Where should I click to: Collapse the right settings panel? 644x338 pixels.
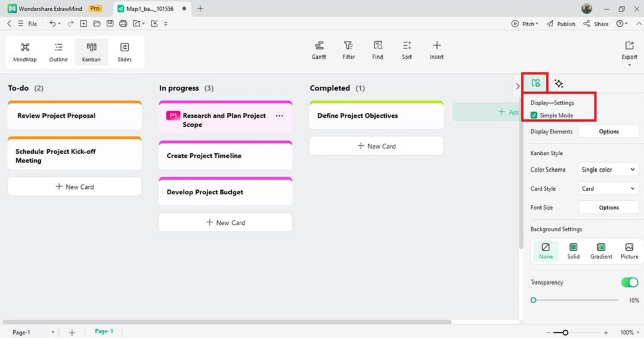tap(517, 86)
